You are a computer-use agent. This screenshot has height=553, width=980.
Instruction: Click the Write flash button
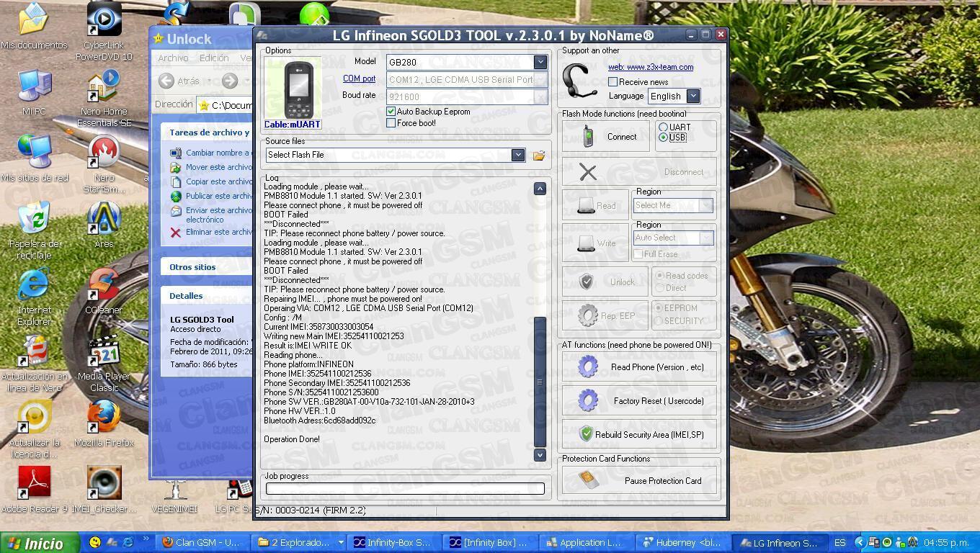tap(595, 243)
